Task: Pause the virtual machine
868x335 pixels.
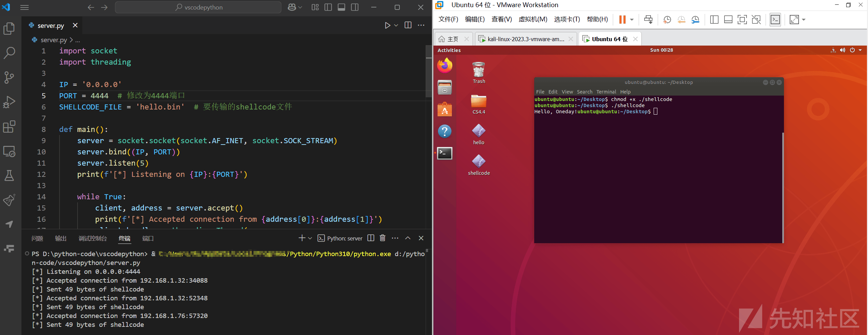Action: [x=622, y=20]
